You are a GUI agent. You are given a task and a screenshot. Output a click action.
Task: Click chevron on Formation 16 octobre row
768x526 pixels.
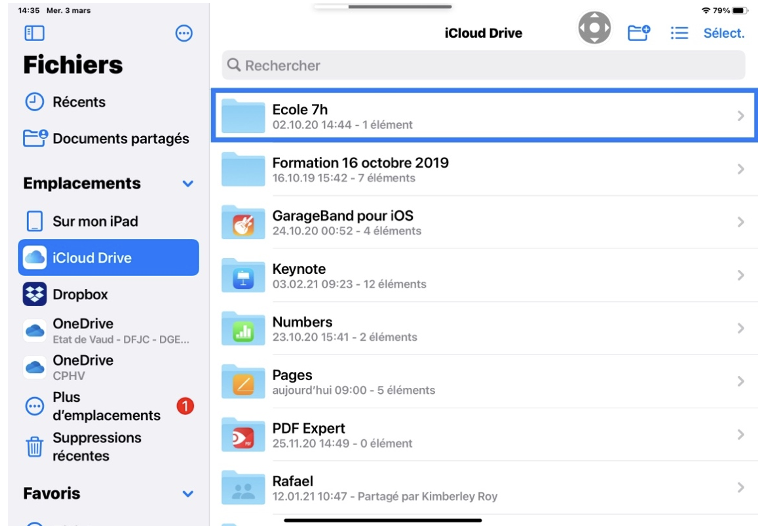click(x=741, y=169)
